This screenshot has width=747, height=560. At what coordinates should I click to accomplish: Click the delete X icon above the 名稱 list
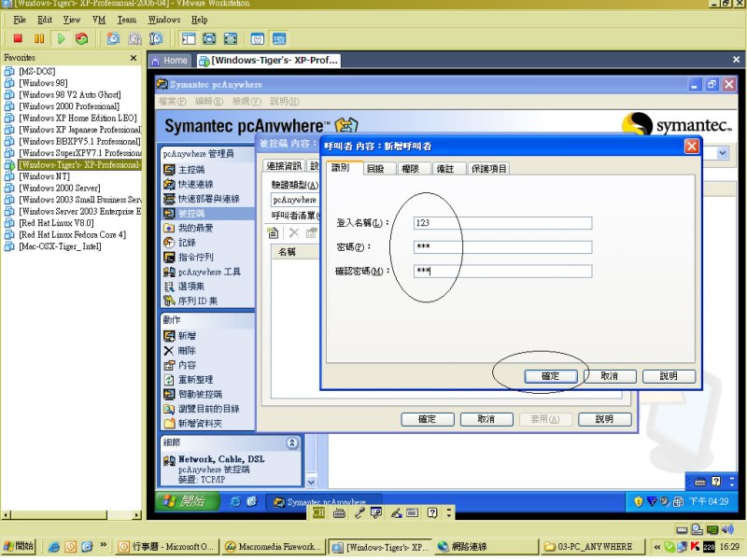[x=294, y=232]
